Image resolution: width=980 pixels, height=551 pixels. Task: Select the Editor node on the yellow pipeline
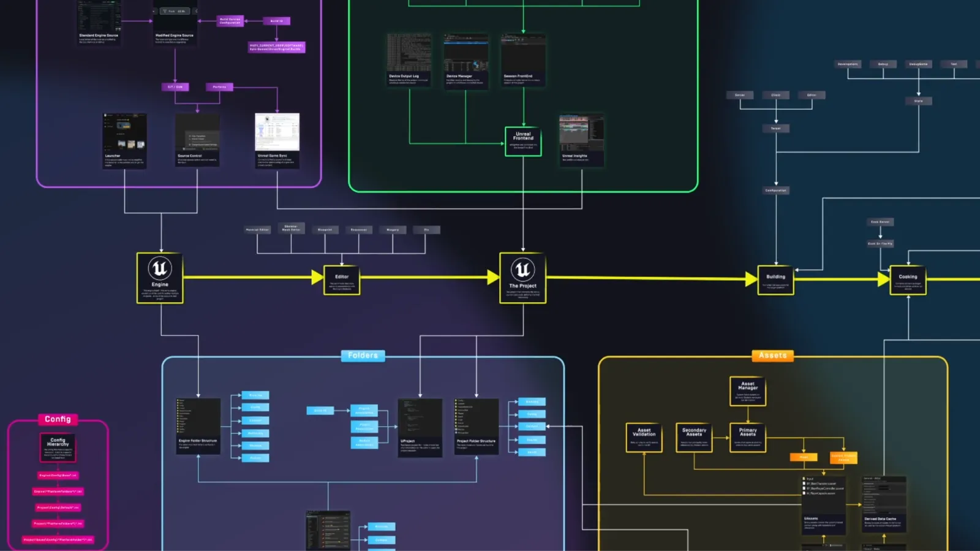(x=342, y=280)
